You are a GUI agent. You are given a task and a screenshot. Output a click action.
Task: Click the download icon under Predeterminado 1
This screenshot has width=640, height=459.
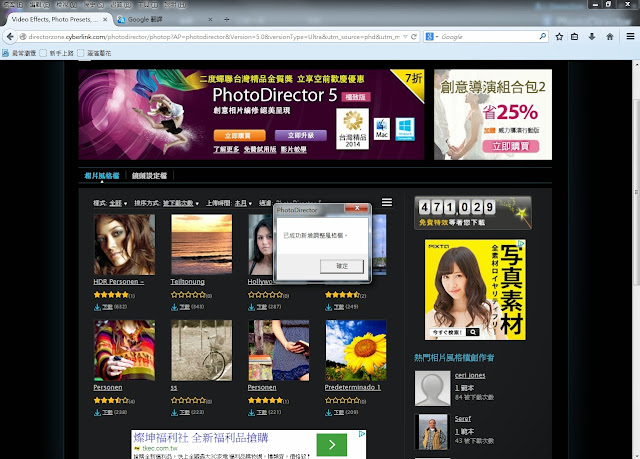tap(329, 412)
